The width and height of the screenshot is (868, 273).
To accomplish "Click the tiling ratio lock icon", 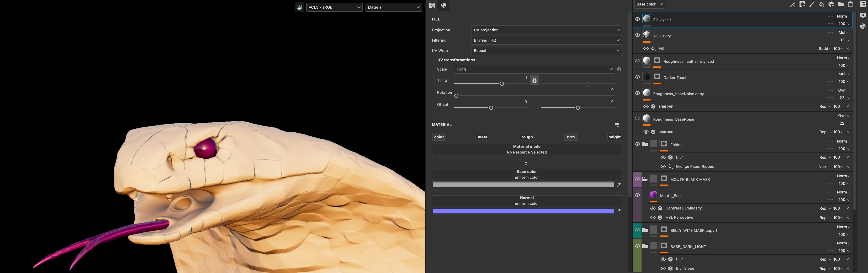I will (534, 81).
